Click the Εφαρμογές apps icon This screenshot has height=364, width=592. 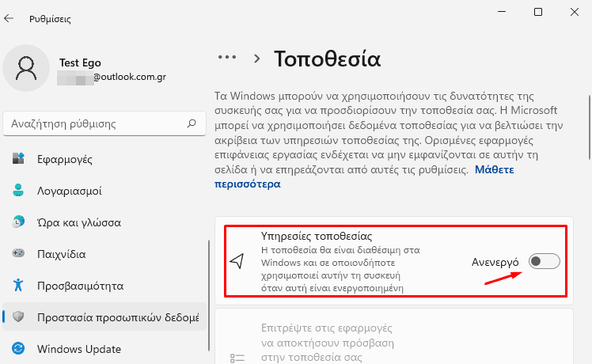click(18, 158)
